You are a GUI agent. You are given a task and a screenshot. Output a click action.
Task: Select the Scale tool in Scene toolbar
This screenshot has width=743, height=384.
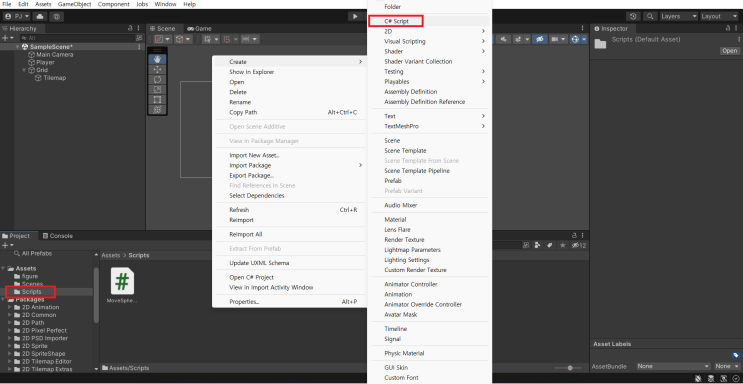point(157,89)
